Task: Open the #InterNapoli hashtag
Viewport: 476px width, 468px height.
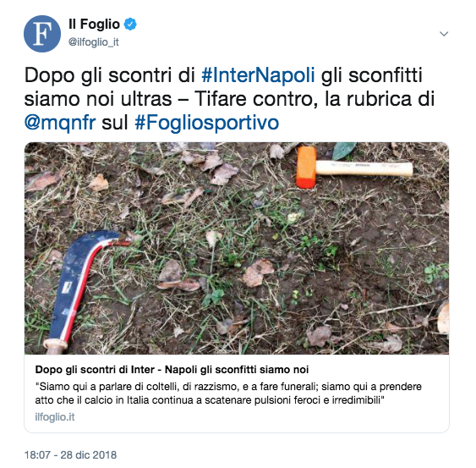Action: [x=258, y=74]
